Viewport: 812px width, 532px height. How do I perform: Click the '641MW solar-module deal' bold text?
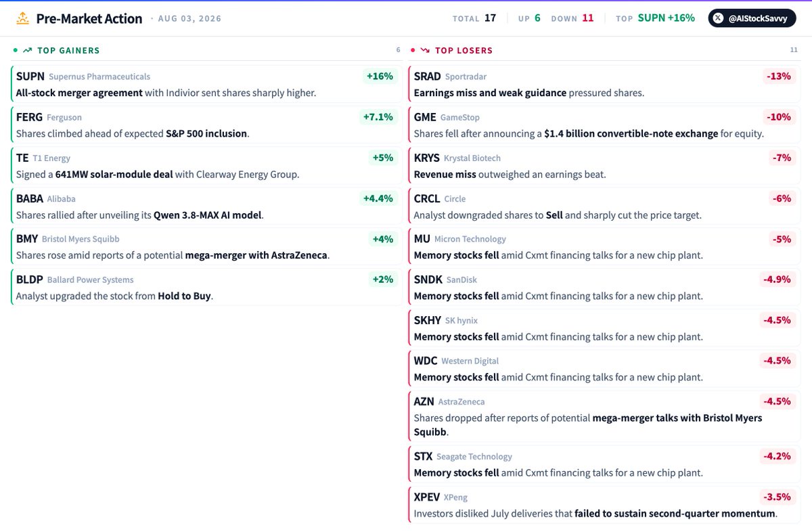pyautogui.click(x=114, y=174)
